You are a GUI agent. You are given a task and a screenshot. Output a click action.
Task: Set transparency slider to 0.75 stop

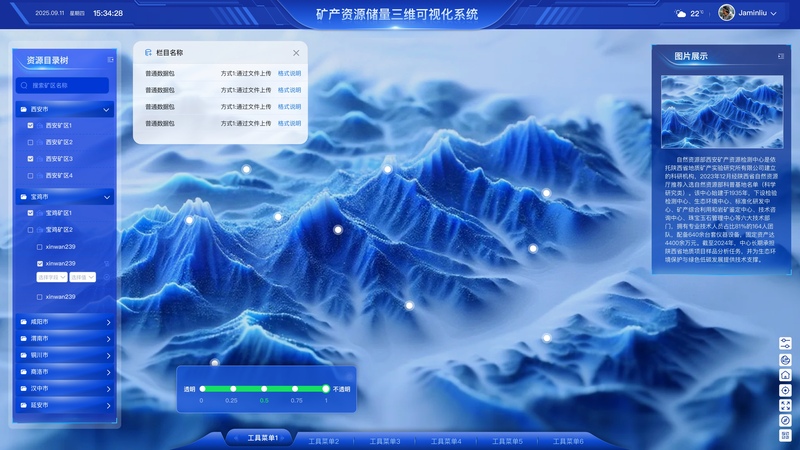pyautogui.click(x=295, y=389)
